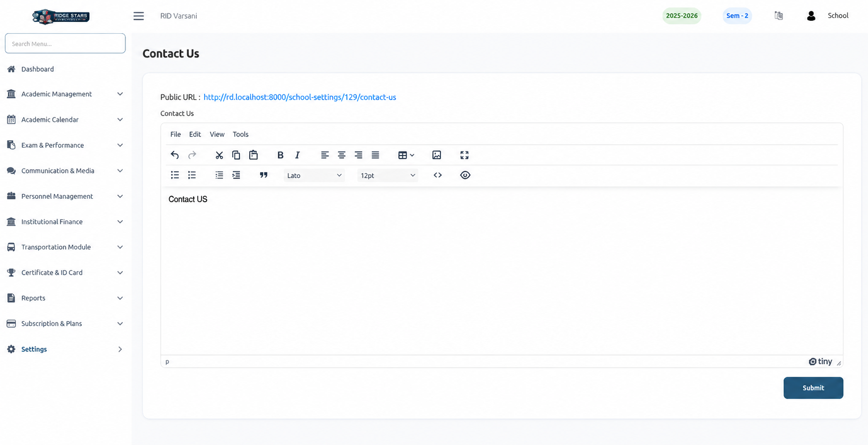Cut selected text with the scissors icon
The height and width of the screenshot is (445, 868).
tap(219, 155)
